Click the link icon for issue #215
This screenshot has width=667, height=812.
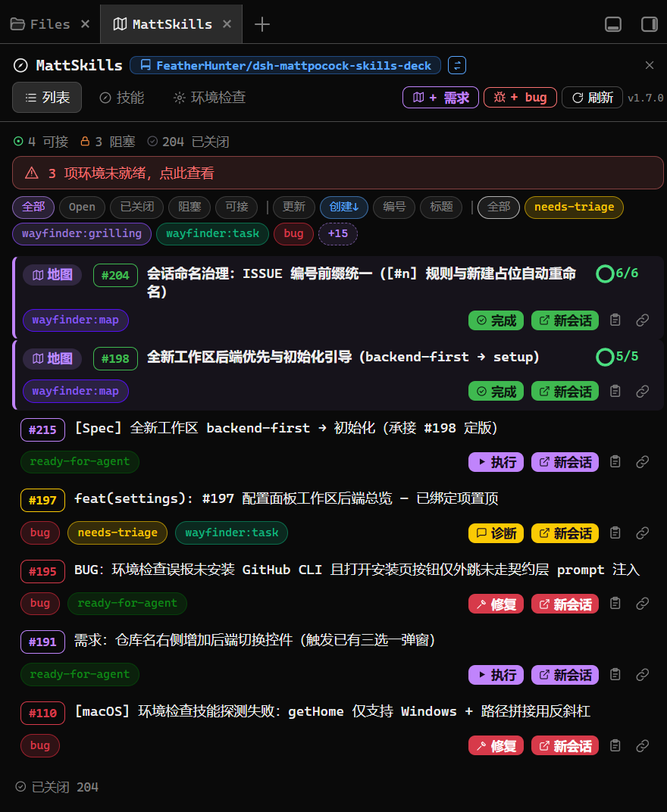(643, 461)
